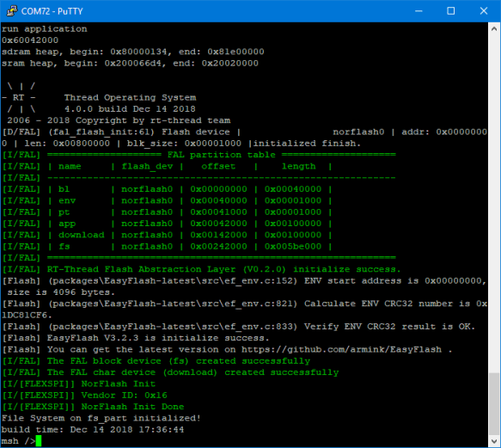Click length value 0x005be000
This screenshot has height=448, width=501.
click(293, 247)
